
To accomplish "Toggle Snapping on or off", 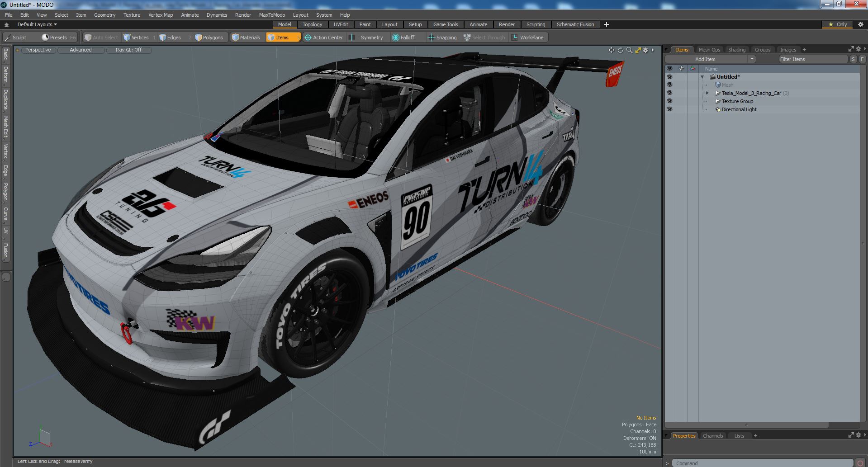I will pyautogui.click(x=442, y=38).
